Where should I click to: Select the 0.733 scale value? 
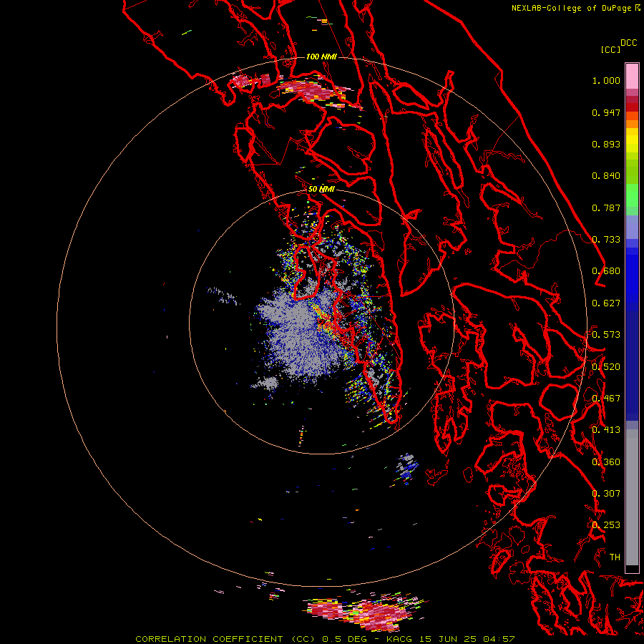(606, 240)
